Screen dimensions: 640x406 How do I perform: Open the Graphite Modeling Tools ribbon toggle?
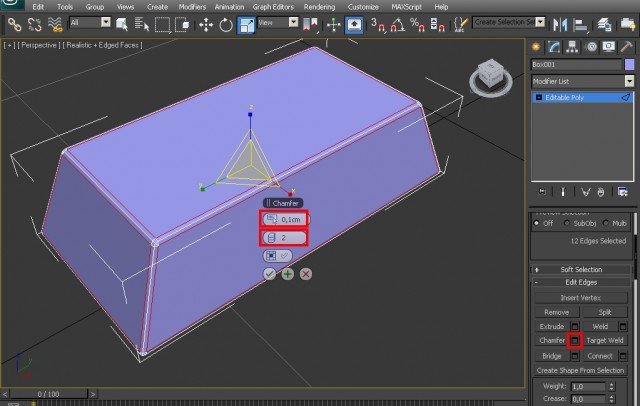pos(628,24)
